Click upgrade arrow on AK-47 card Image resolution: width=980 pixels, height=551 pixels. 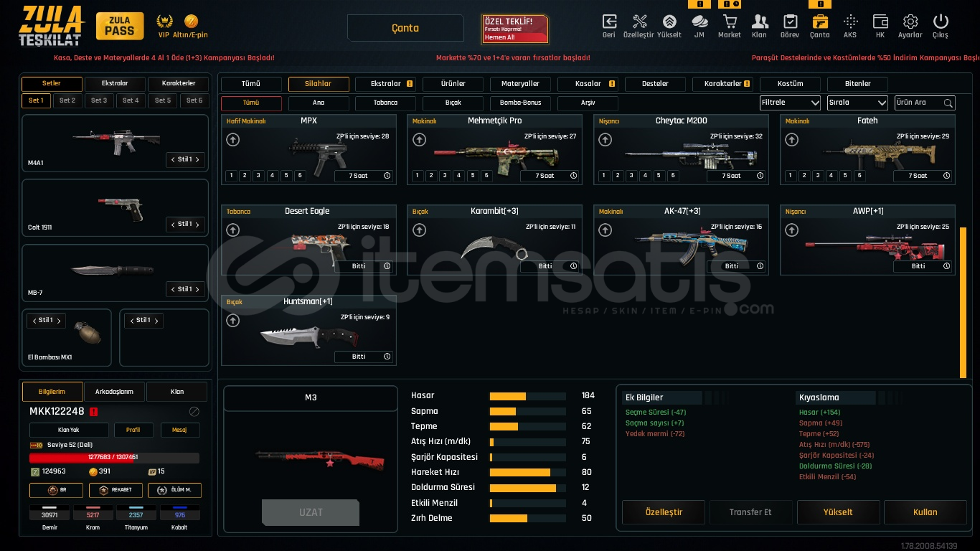[x=606, y=230]
